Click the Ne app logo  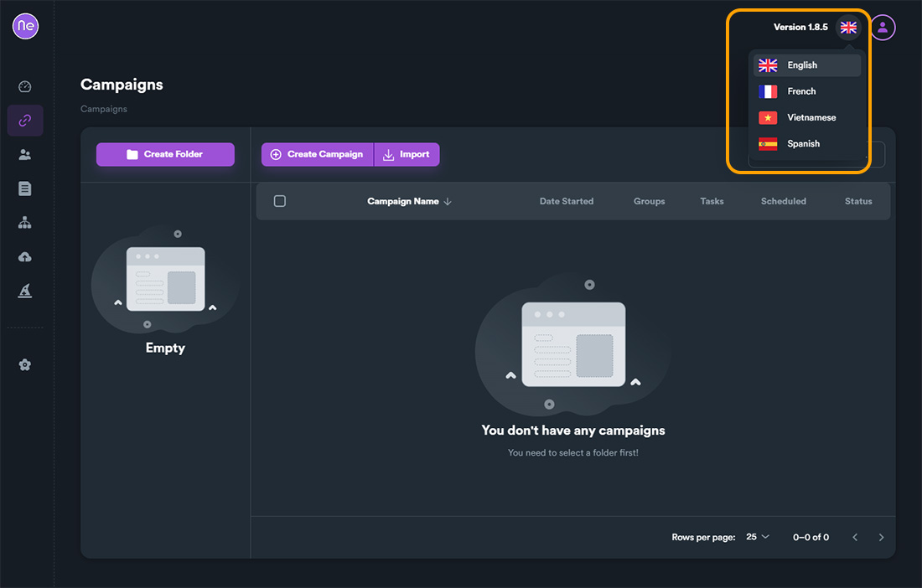(25, 26)
